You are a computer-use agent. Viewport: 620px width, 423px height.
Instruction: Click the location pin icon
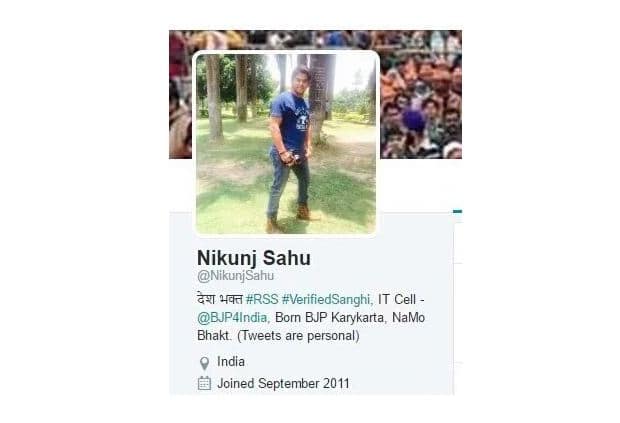click(x=204, y=363)
